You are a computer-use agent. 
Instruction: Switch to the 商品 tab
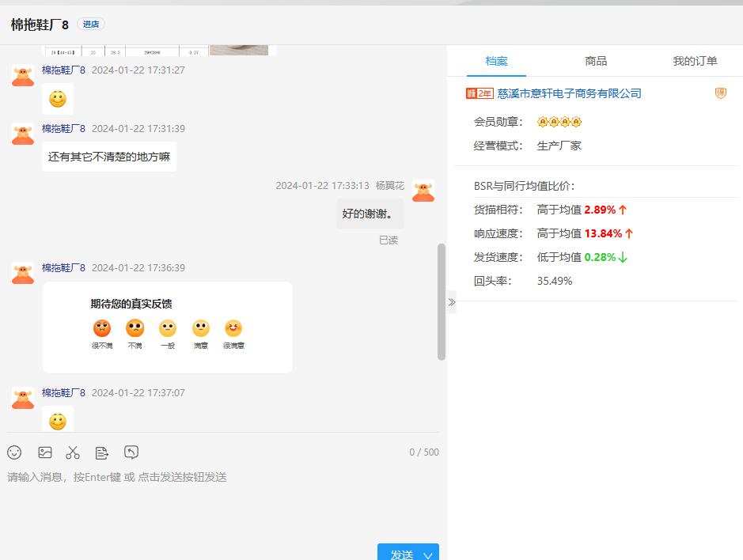point(596,61)
